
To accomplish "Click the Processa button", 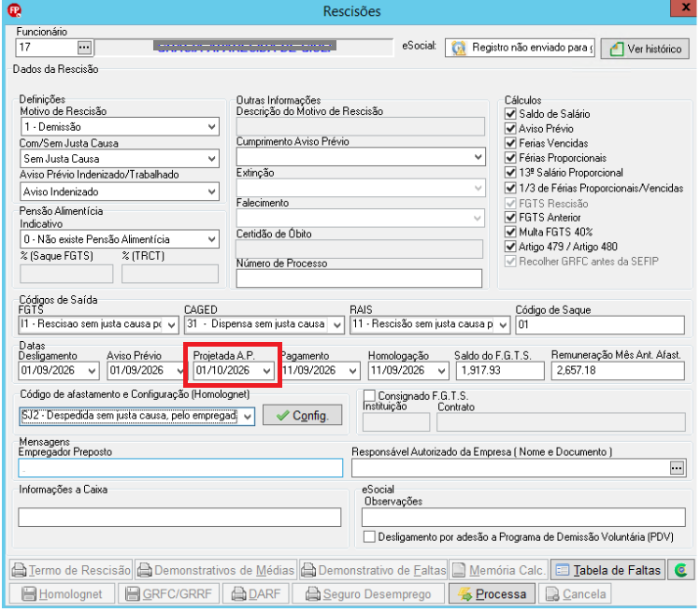I will point(492,594).
